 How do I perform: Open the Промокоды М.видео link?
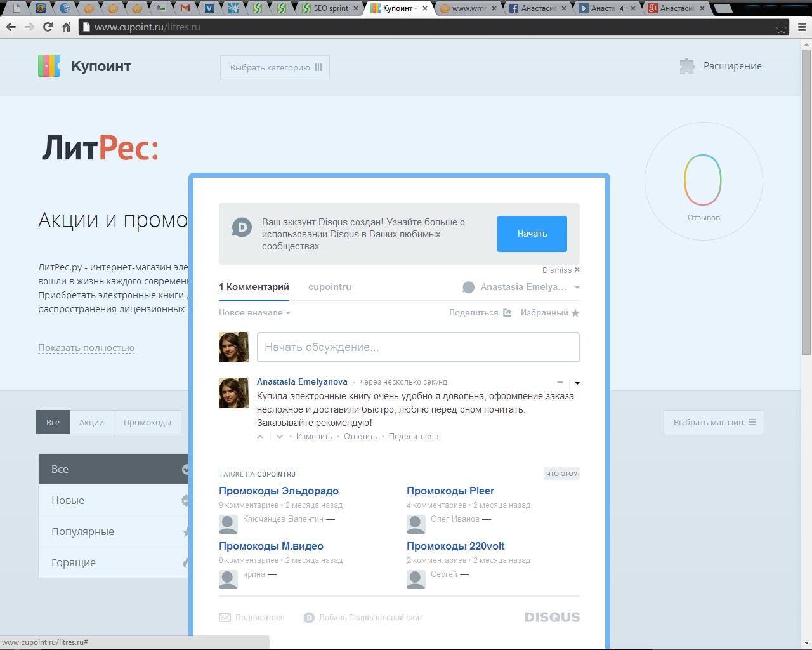click(271, 546)
